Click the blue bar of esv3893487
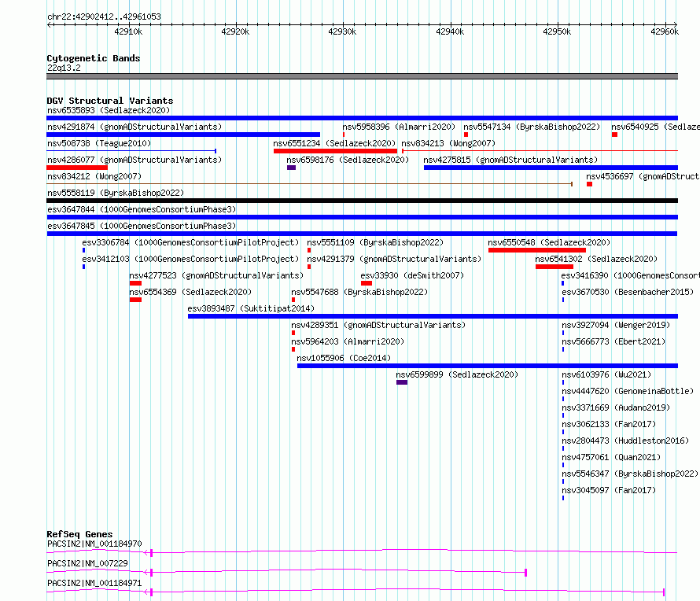The image size is (700, 601). tap(433, 316)
